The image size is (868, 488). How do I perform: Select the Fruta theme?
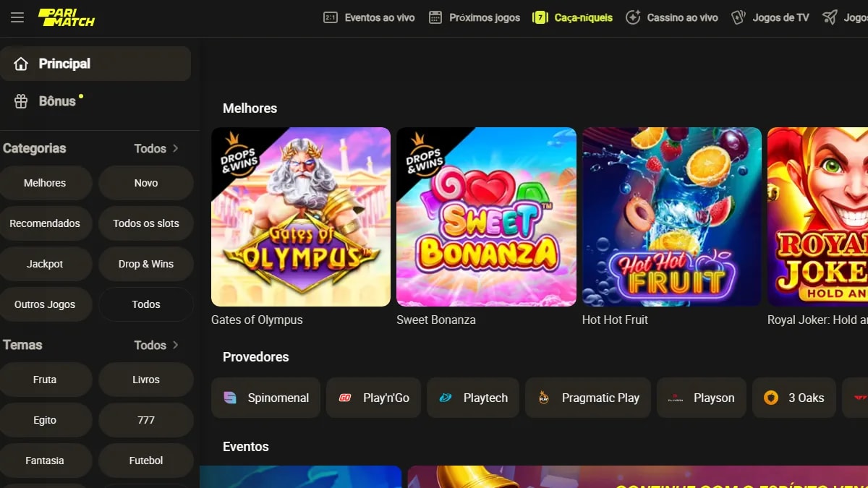pos(45,380)
